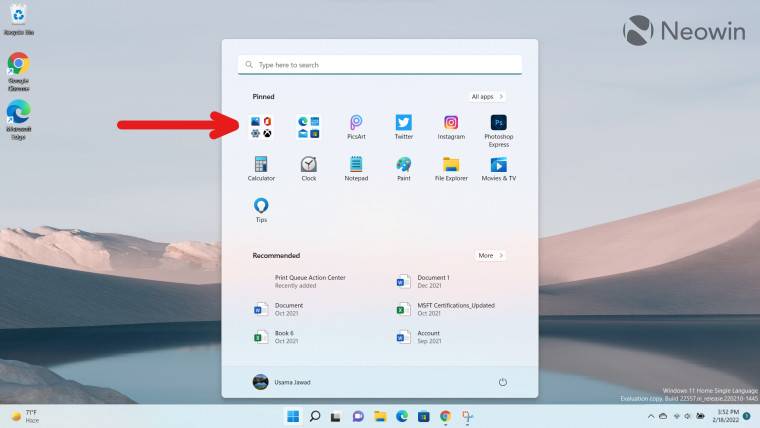Screen dimensions: 760x428
Task: Click the Type here to search field
Action: coord(380,64)
